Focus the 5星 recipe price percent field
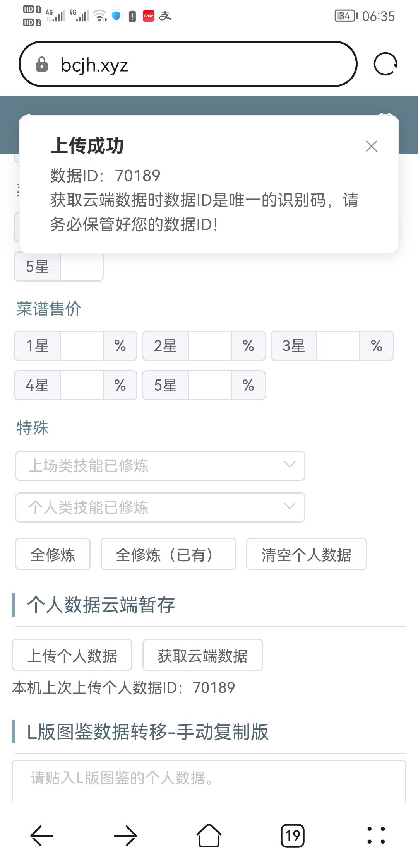418x868 pixels. coord(210,385)
